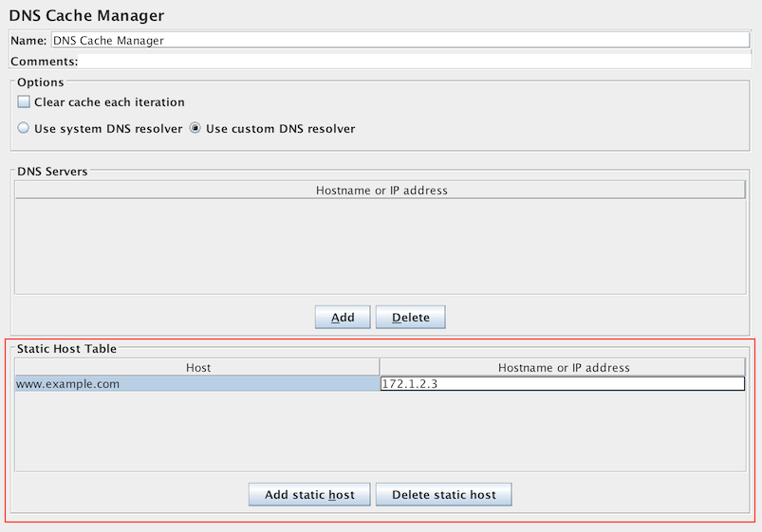This screenshot has height=532, width=762.
Task: Select Use custom DNS resolver option
Action: 195,128
